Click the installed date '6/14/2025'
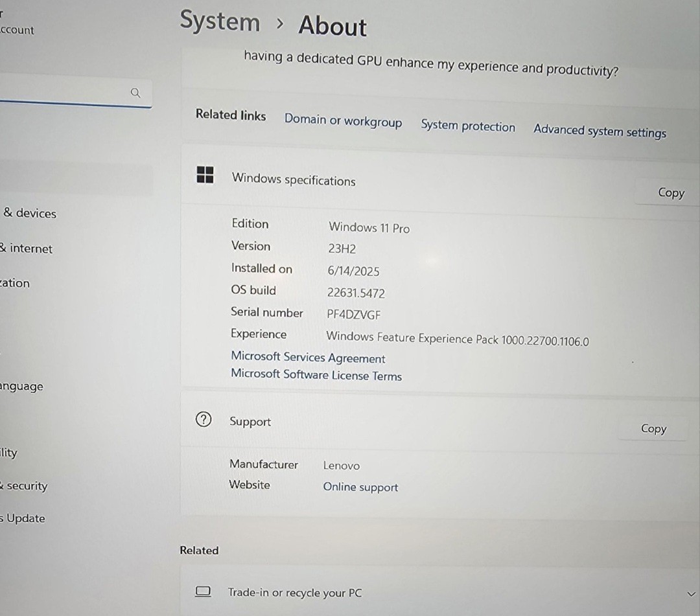This screenshot has height=616, width=700. (x=354, y=271)
